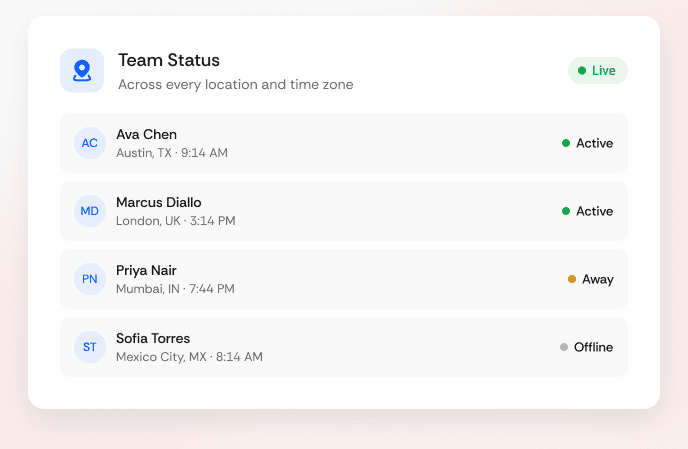This screenshot has width=688, height=449.
Task: Click 'London, UK · 3:14 PM' text
Action: point(176,221)
